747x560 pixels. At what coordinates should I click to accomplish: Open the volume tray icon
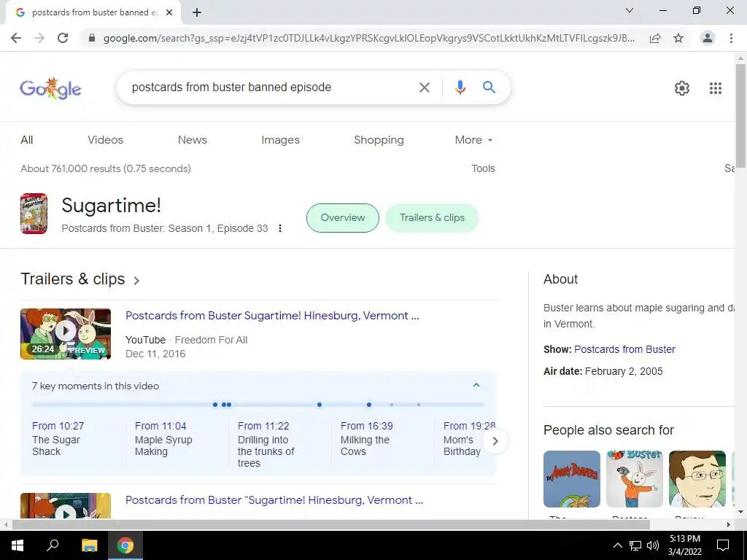tap(653, 545)
